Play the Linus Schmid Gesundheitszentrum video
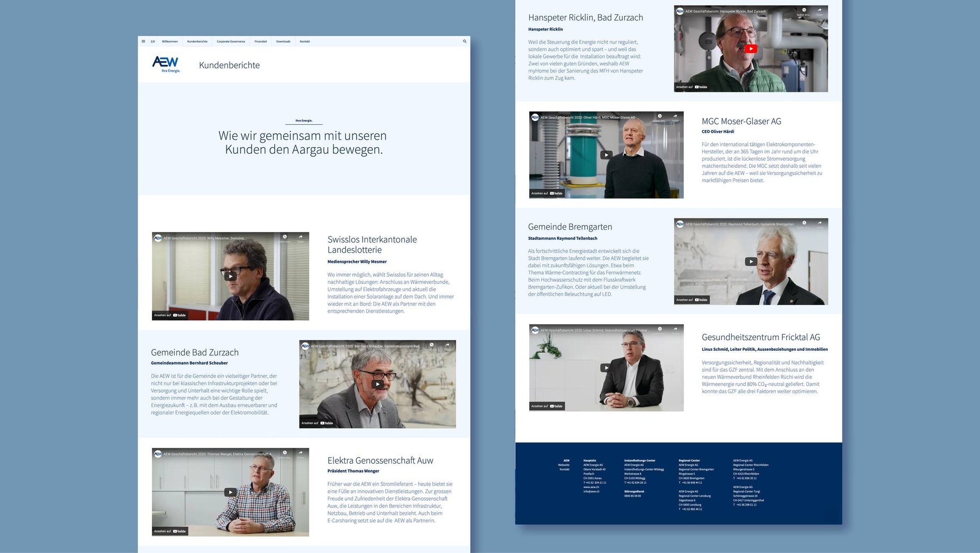Viewport: 980px width, 553px height. click(606, 368)
